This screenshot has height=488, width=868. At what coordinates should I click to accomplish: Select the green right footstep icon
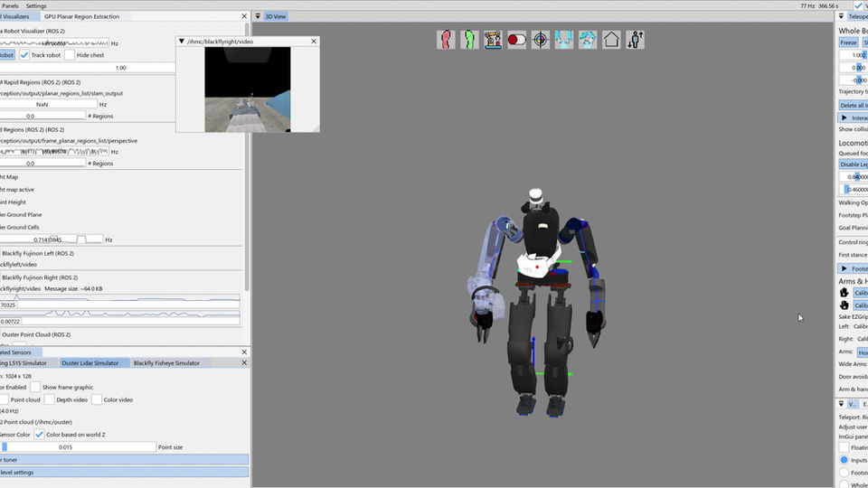point(469,40)
